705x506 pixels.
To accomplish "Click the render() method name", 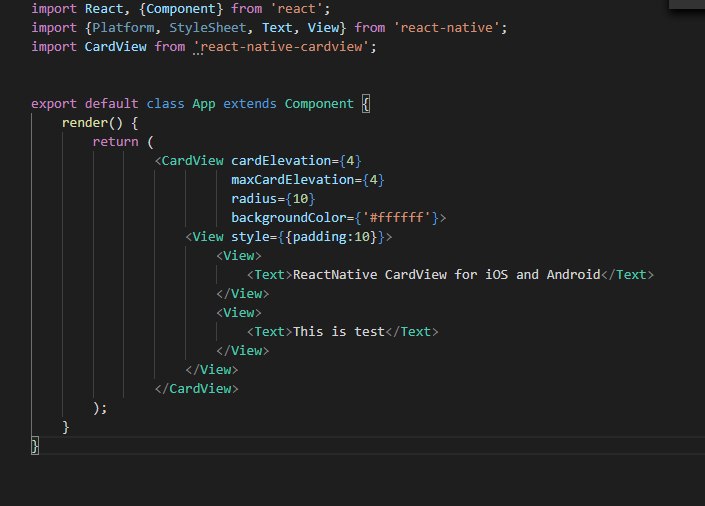I will (85, 123).
